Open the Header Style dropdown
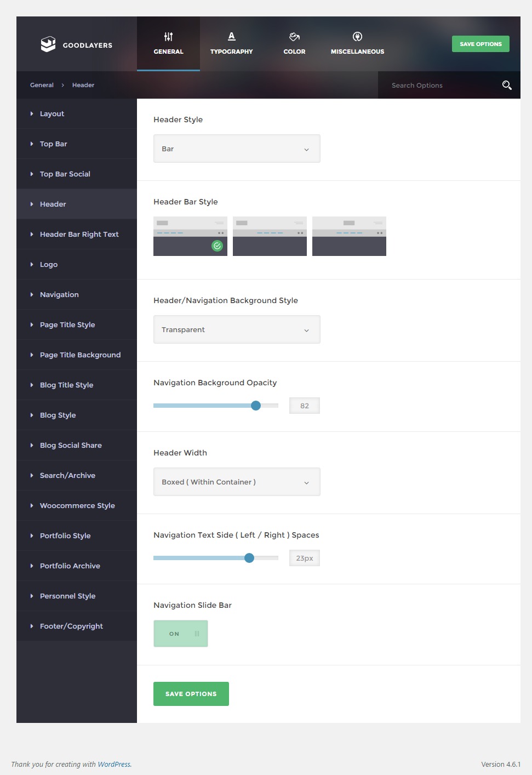The height and width of the screenshot is (775, 532). [x=237, y=149]
